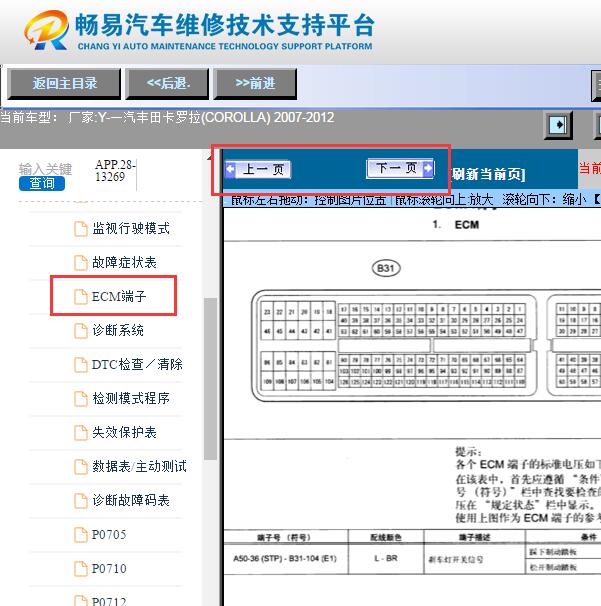Screen dimensions: 601x606
Task: Click the right arrow on 下一页 button
Action: pos(428,169)
